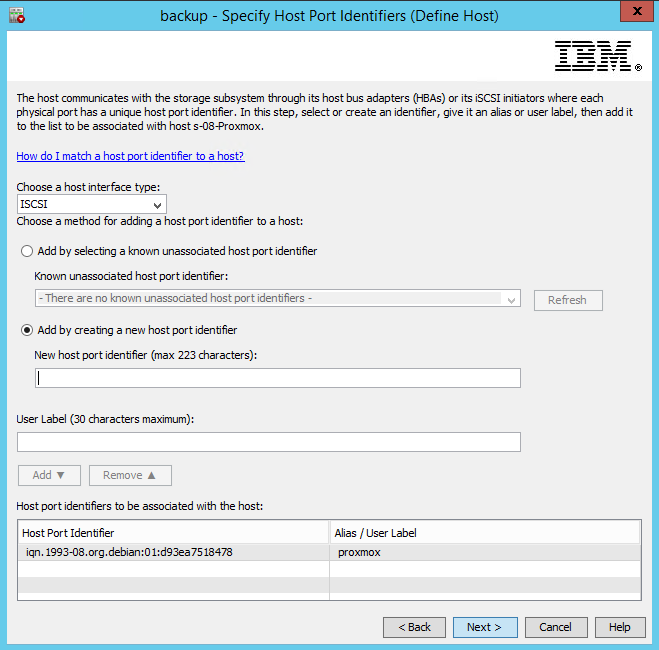
Task: Open 'How do I match a host port identifier' link
Action: [130, 156]
